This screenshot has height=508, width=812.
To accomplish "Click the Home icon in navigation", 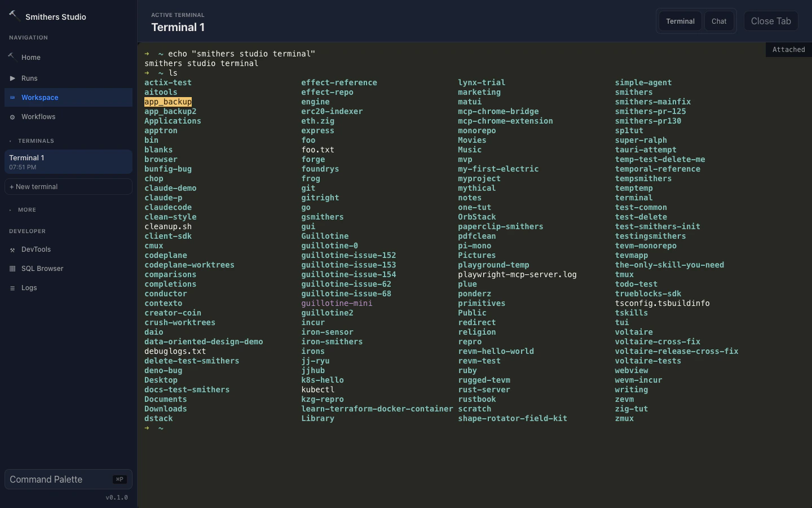I will [x=11, y=56].
